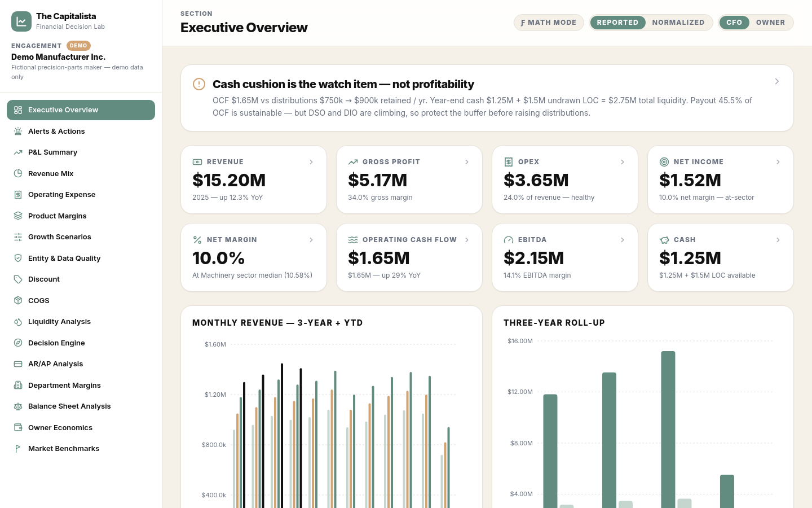Image resolution: width=812 pixels, height=508 pixels.
Task: Click the Three-Year Roll-Up chart heading
Action: coord(554,323)
